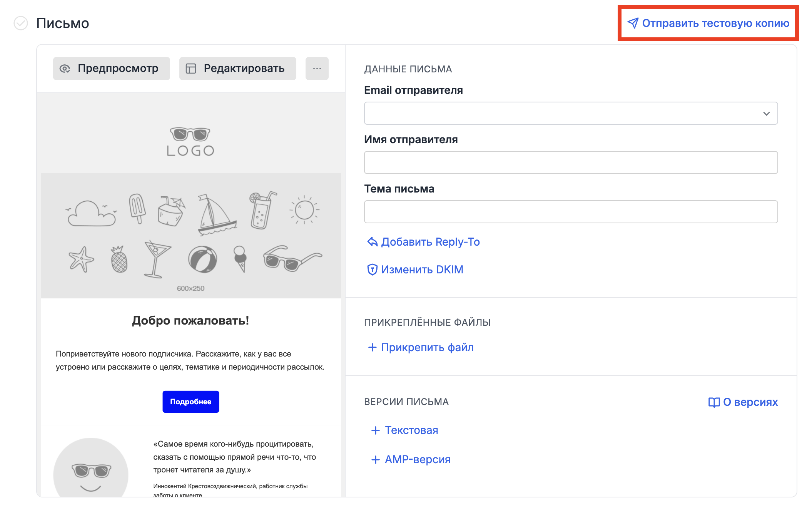Click the Имя отправителя input field
Screen dimensions: 812x509
571,162
